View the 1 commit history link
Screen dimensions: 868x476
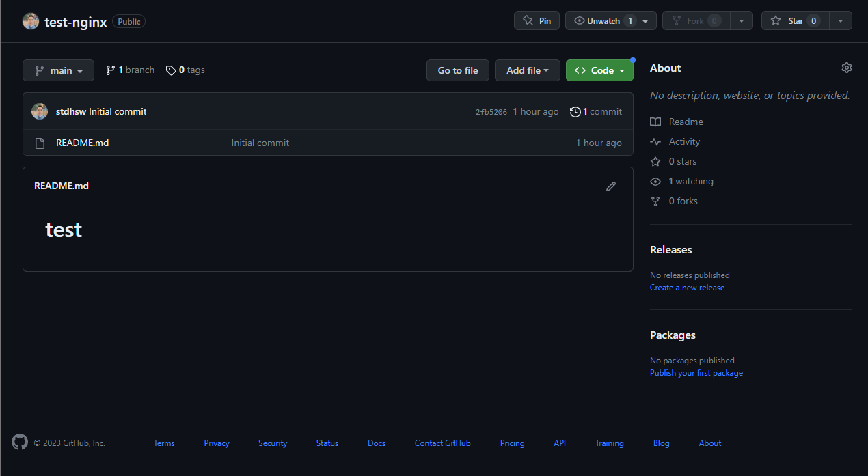coord(596,111)
